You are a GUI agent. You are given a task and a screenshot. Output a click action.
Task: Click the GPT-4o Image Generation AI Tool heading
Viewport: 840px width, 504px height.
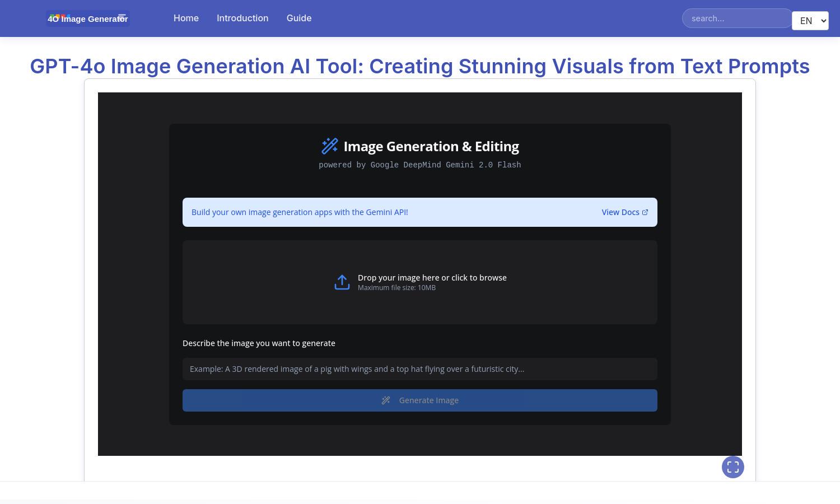pos(420,66)
